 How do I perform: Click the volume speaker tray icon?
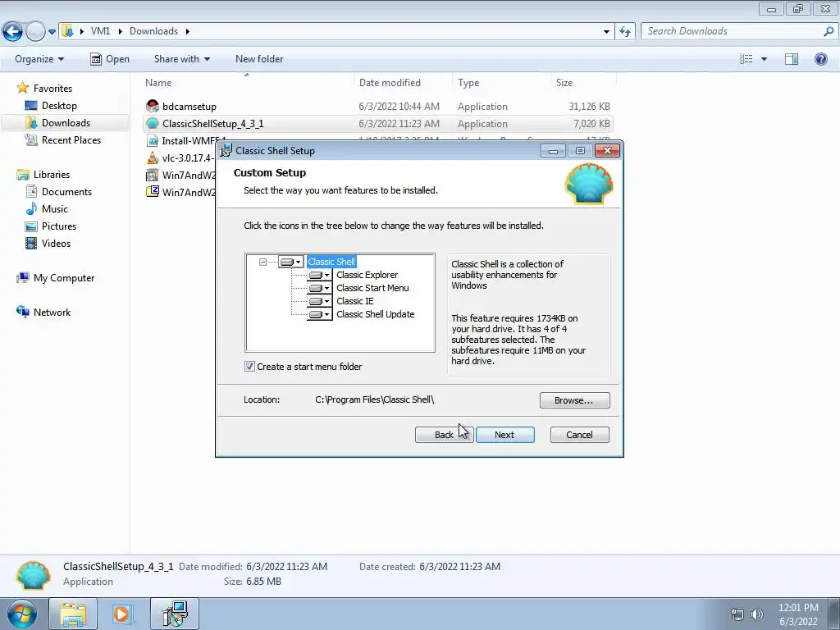756,614
